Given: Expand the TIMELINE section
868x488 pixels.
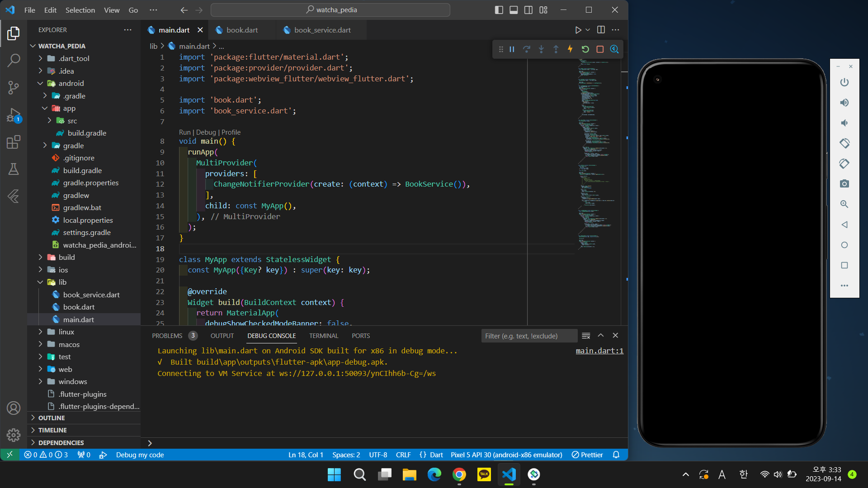Looking at the screenshot, I should click(84, 430).
